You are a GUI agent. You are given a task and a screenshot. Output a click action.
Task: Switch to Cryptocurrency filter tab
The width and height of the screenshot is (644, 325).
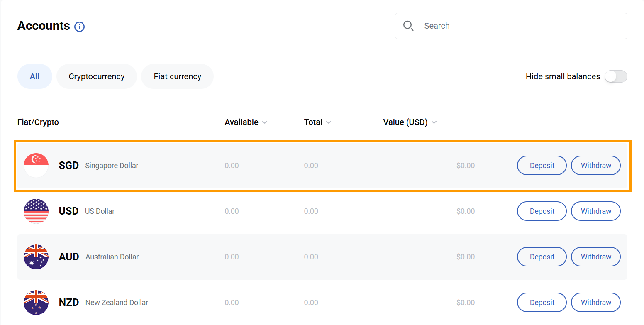97,76
